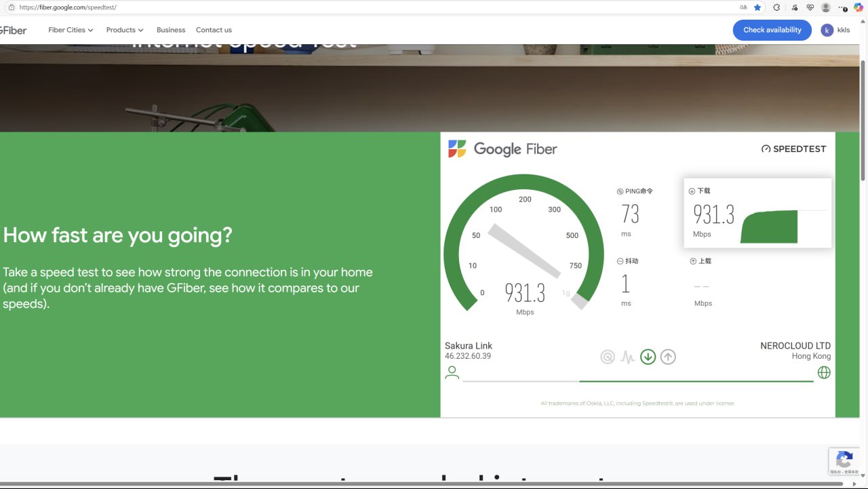Click the green download stage arrow icon

coord(648,357)
